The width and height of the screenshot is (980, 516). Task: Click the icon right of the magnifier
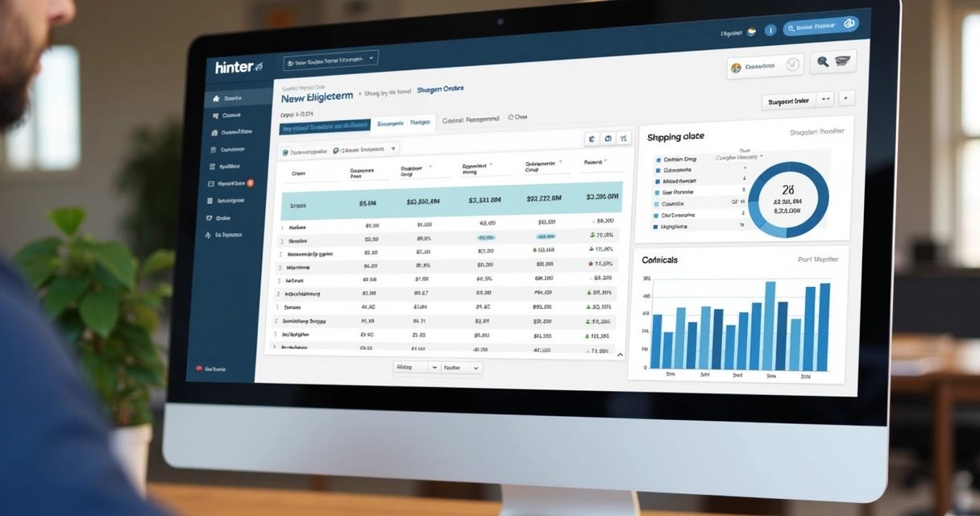pyautogui.click(x=843, y=61)
